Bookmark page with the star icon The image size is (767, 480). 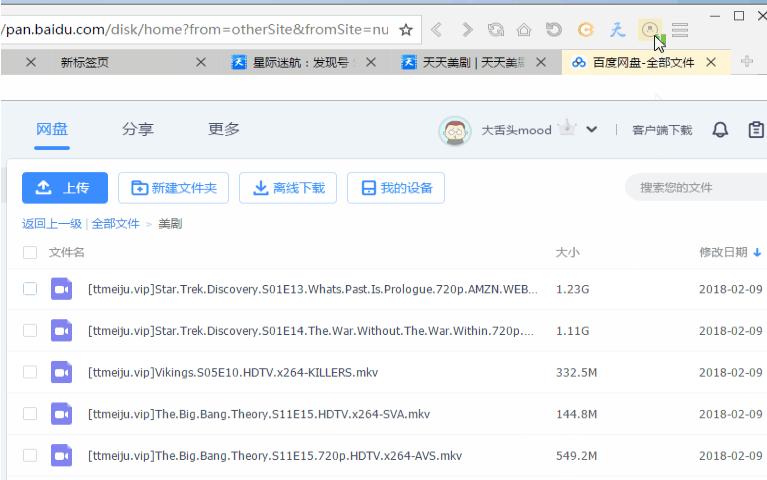406,30
